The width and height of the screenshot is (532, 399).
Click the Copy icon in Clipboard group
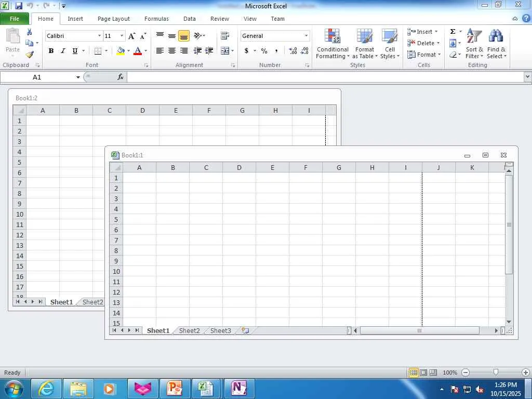pyautogui.click(x=30, y=43)
